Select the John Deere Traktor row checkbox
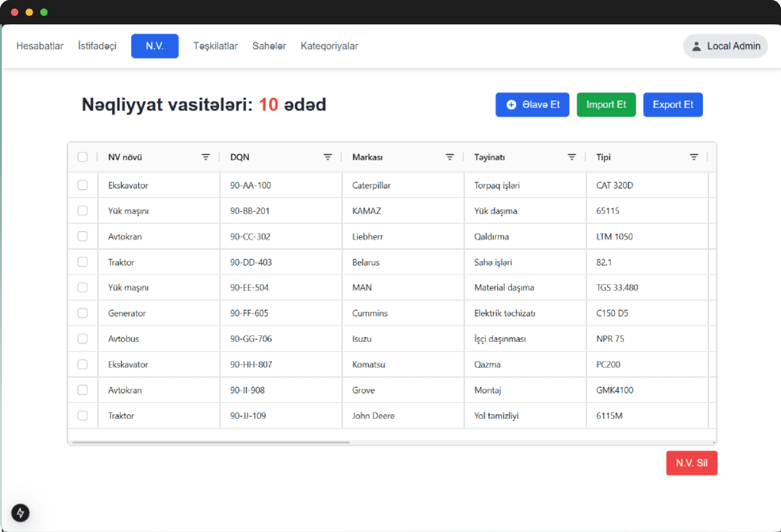Screen dimensions: 781x532 82,415
